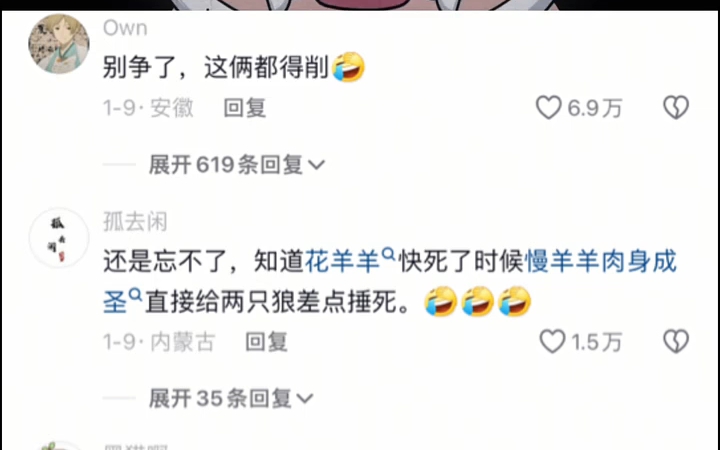720x450 pixels.
Task: Reply to Own's comment
Action: 245,108
